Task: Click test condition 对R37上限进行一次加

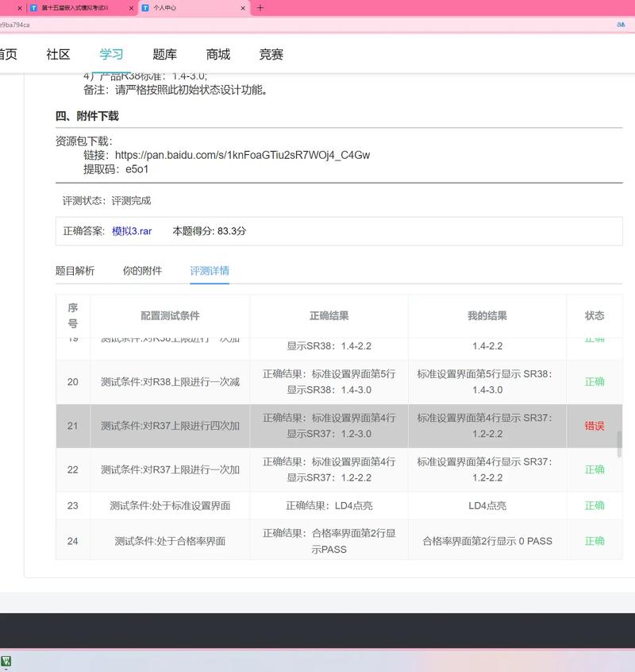Action: point(170,470)
